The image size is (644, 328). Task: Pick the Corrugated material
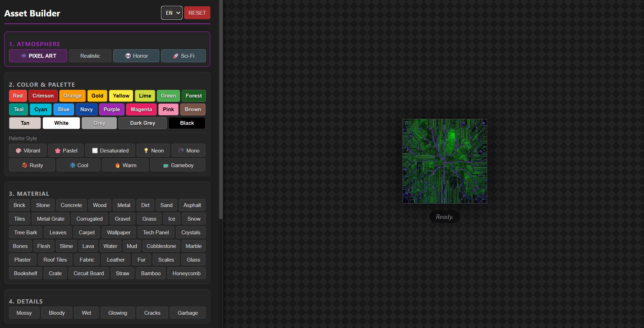[x=89, y=219]
